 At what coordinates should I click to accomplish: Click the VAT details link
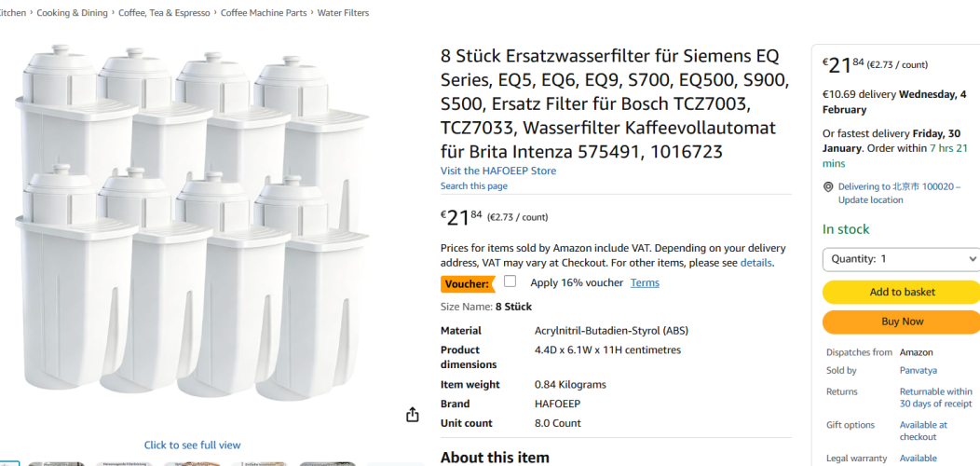[x=755, y=263]
